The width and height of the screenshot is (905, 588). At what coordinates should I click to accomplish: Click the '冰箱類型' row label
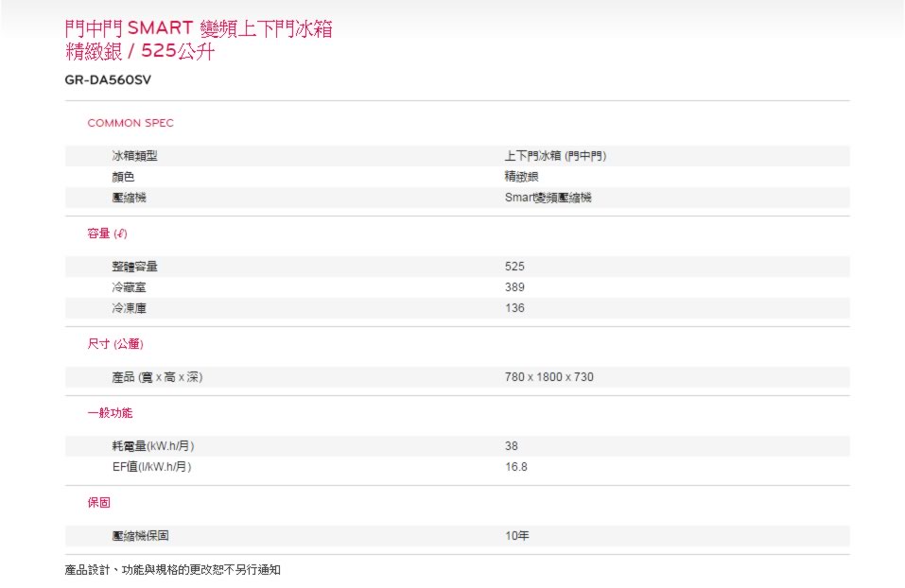[x=134, y=156]
